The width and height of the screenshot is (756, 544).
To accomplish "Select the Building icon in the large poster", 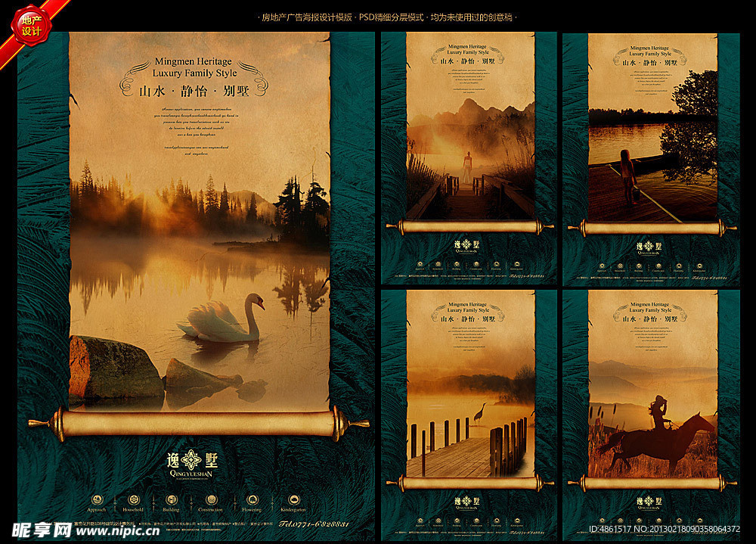I will [x=171, y=500].
